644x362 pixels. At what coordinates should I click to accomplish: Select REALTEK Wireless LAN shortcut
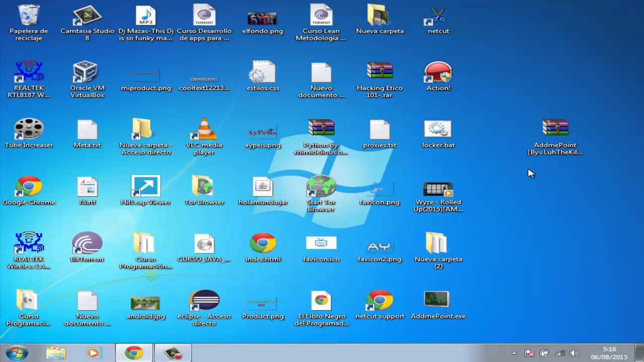29,243
